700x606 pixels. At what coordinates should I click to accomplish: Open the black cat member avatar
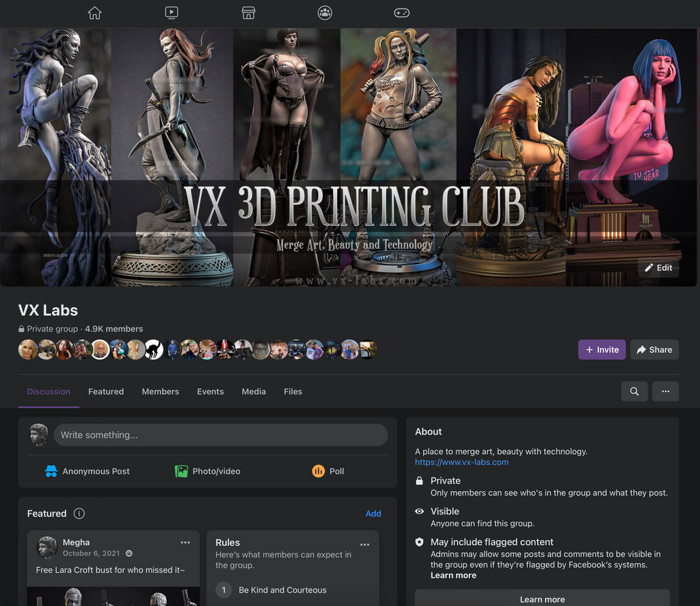pos(154,350)
